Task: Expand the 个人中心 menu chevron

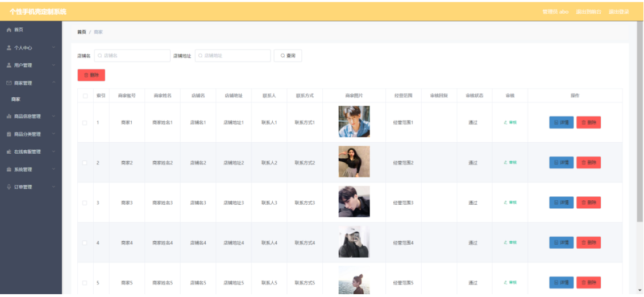Action: pos(54,48)
